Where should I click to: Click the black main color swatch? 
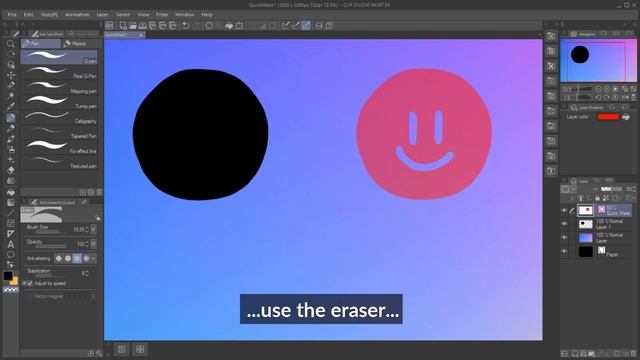(8, 276)
